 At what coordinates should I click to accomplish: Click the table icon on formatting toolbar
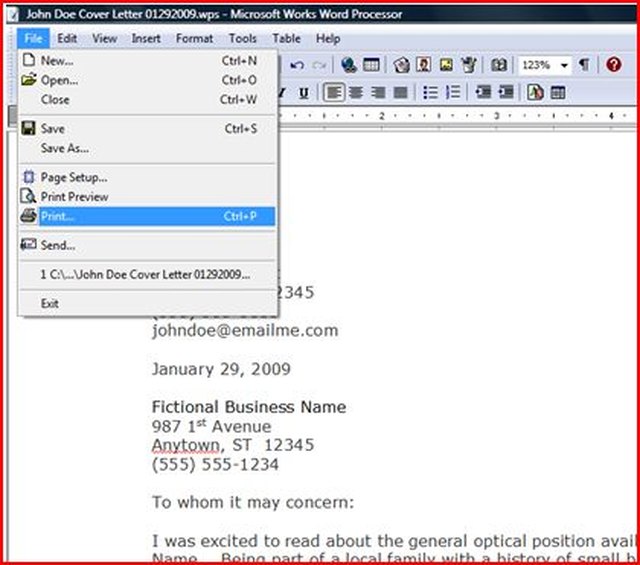(x=558, y=93)
